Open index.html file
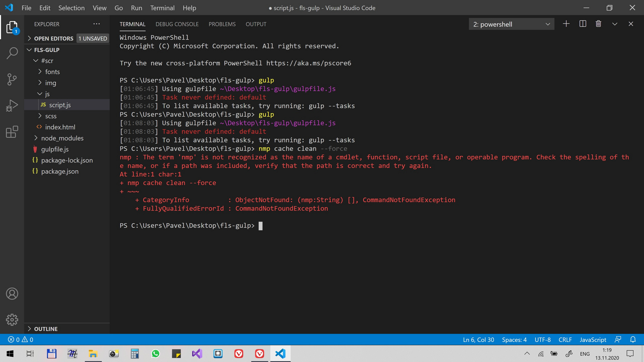 click(67, 127)
